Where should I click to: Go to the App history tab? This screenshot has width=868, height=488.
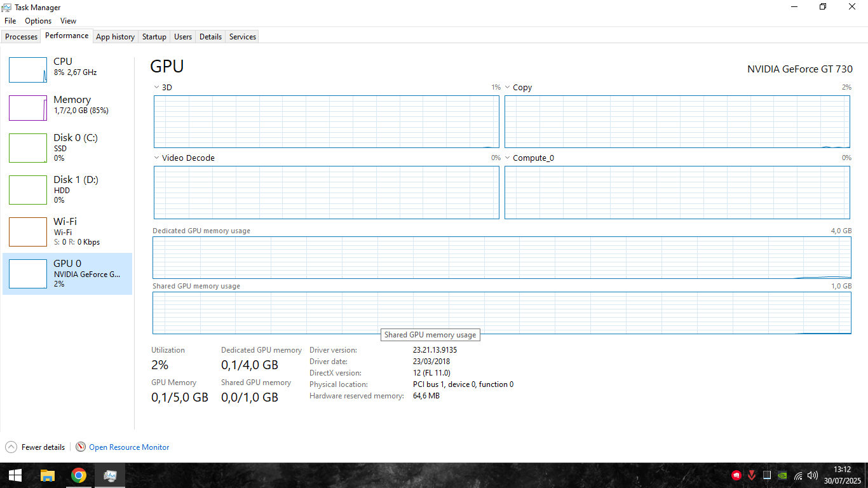point(115,37)
